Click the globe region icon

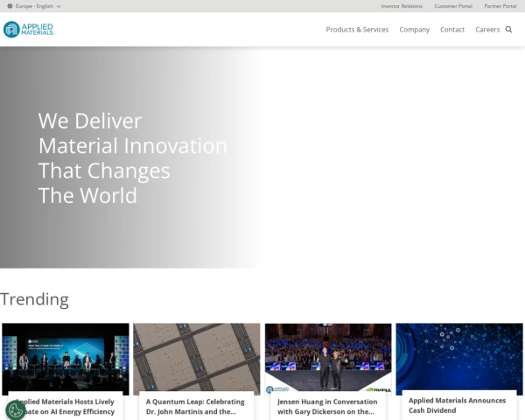click(10, 6)
